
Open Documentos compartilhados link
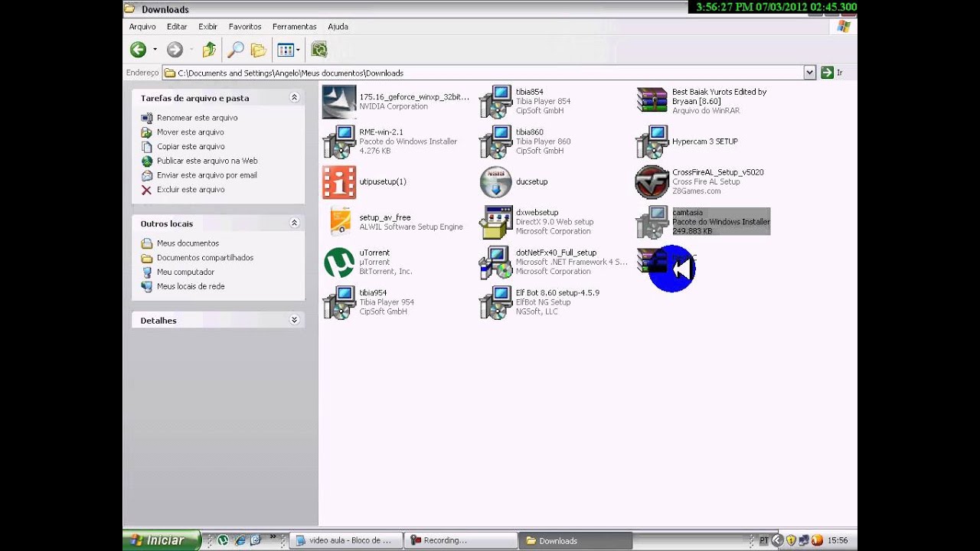tap(205, 258)
